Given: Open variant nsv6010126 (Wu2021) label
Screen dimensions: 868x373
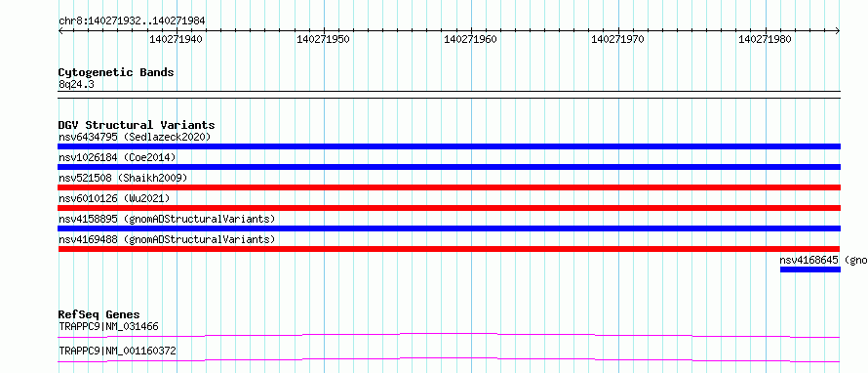Looking at the screenshot, I should [x=114, y=198].
